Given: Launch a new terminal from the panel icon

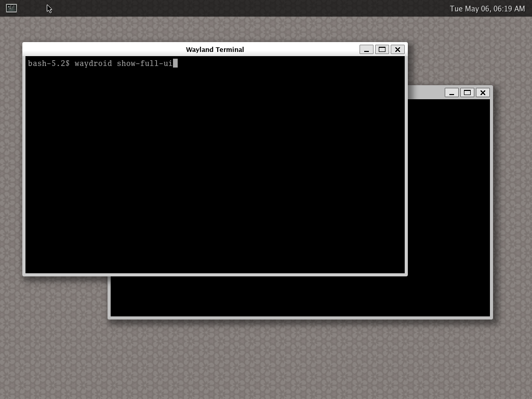Looking at the screenshot, I should (11, 8).
